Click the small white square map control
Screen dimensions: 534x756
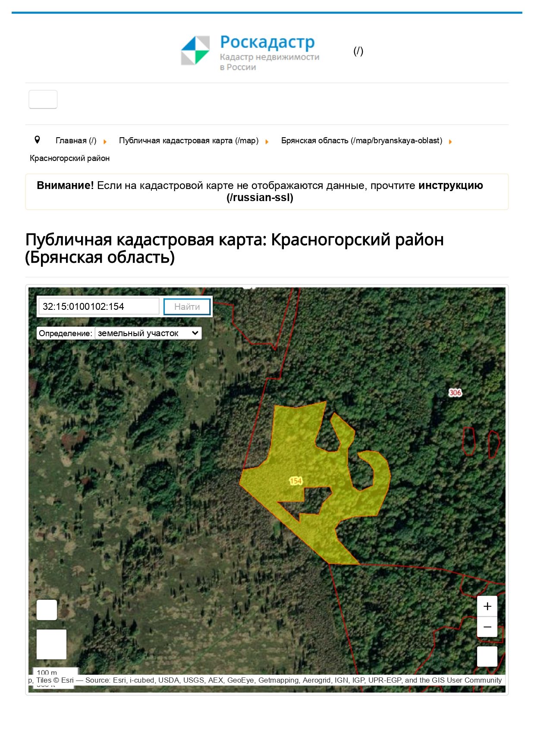[47, 610]
